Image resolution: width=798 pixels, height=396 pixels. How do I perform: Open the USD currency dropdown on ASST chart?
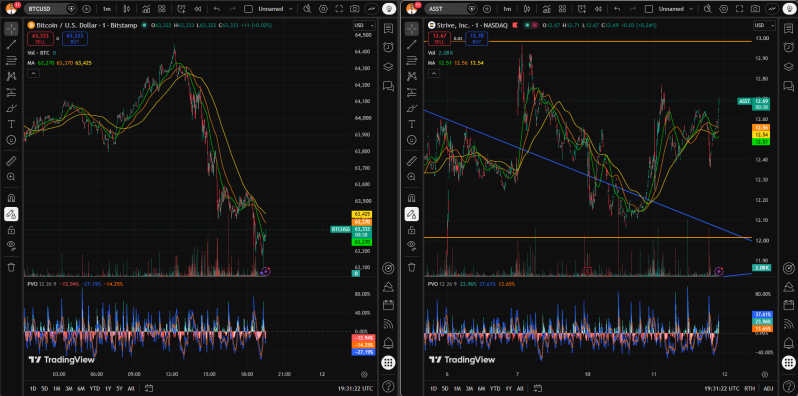pyautogui.click(x=764, y=25)
